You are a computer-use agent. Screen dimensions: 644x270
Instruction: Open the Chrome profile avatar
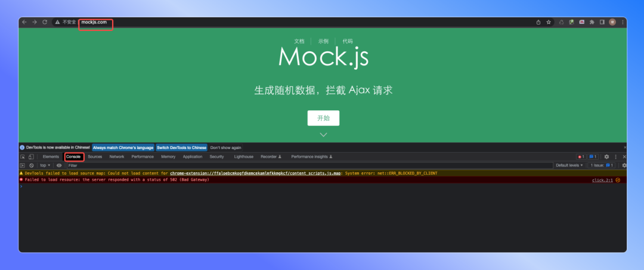coord(612,22)
